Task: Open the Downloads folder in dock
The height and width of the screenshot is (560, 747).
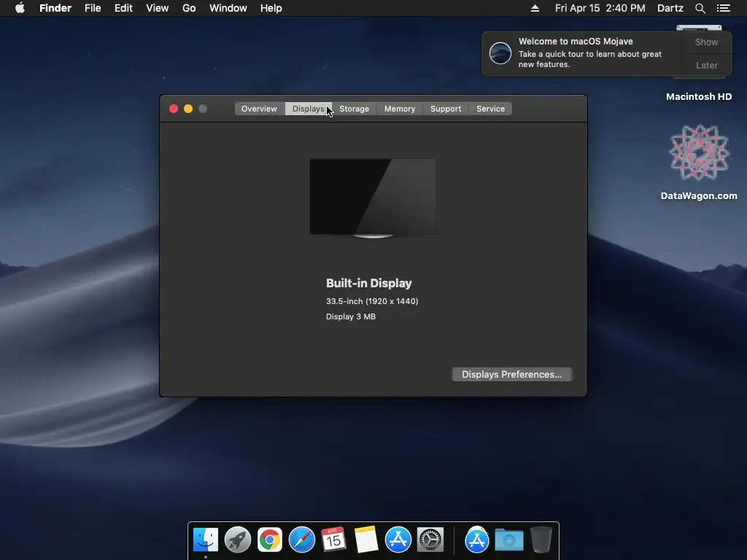Action: click(x=508, y=540)
